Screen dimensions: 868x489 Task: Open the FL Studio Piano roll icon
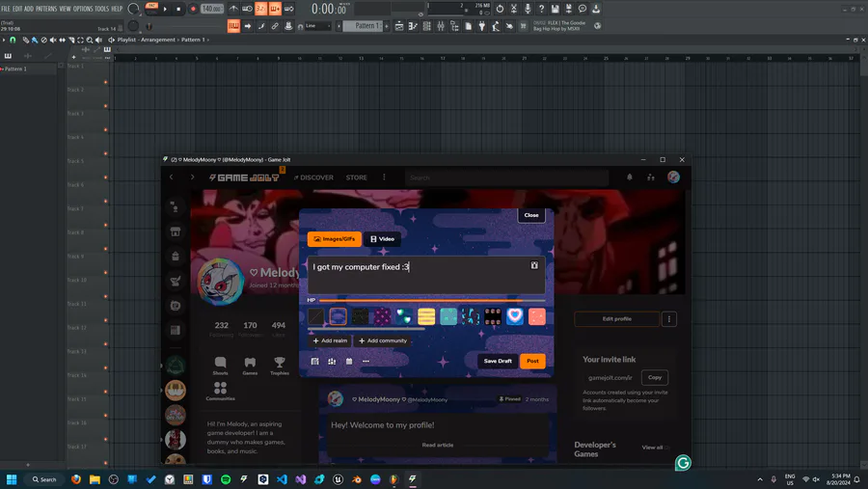(x=413, y=26)
